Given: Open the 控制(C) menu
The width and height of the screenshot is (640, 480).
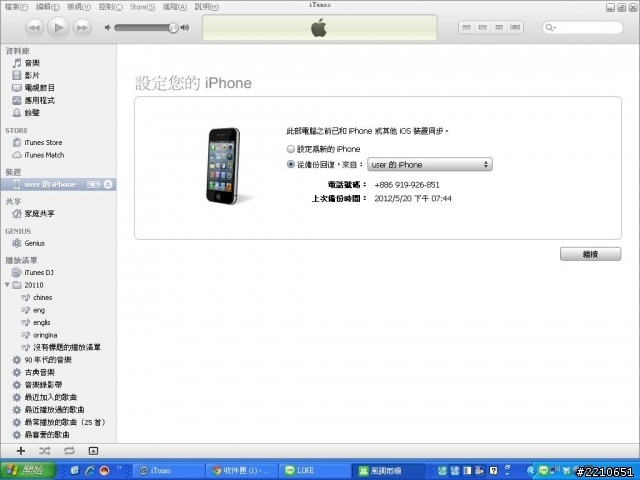Looking at the screenshot, I should click(110, 7).
